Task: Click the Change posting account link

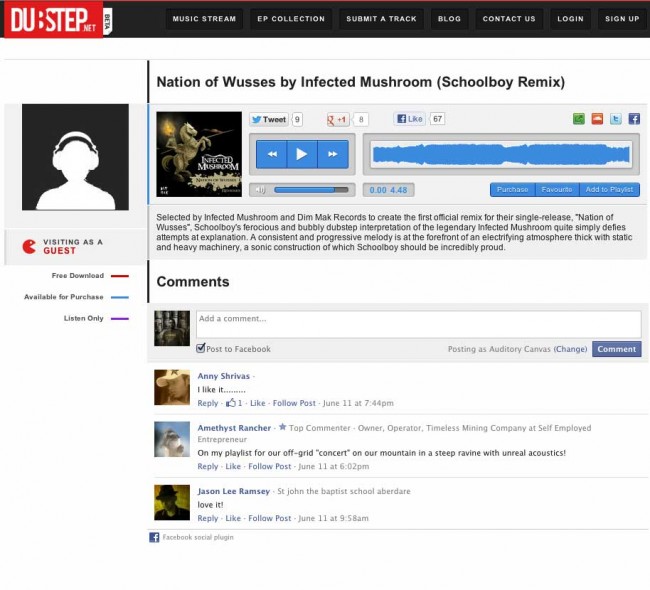Action: pyautogui.click(x=570, y=349)
